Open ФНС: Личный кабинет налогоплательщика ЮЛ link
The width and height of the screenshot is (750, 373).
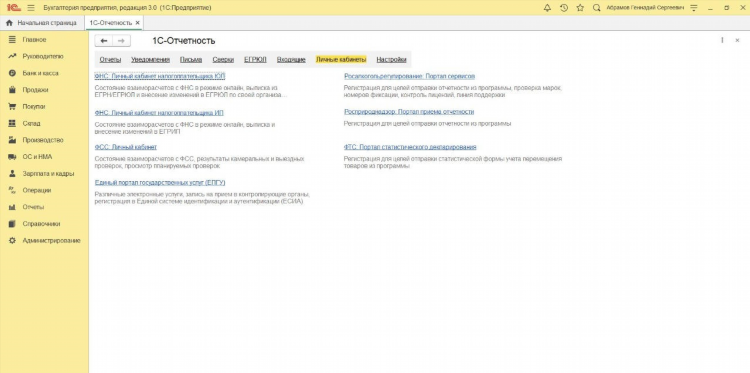(160, 76)
